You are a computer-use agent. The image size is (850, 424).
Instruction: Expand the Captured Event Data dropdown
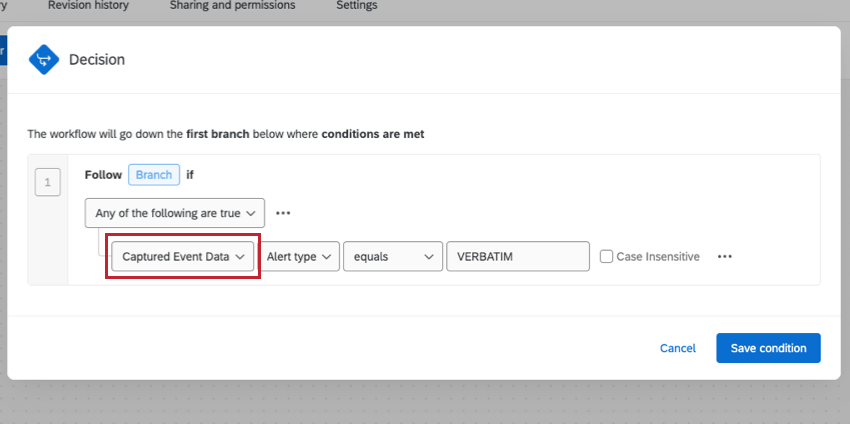pos(184,257)
